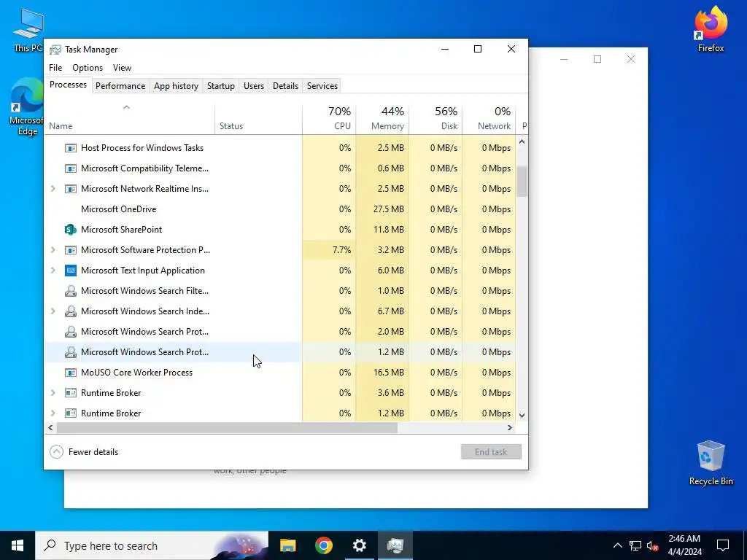Expand Microsoft Text Input Application process
The width and height of the screenshot is (747, 560).
click(x=53, y=271)
